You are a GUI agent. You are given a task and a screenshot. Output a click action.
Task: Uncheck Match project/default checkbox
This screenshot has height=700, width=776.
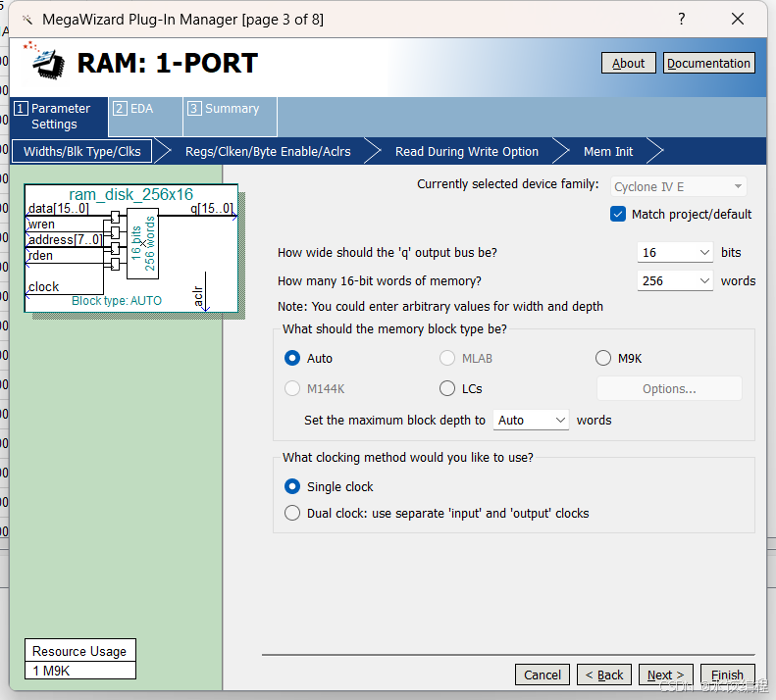[618, 214]
